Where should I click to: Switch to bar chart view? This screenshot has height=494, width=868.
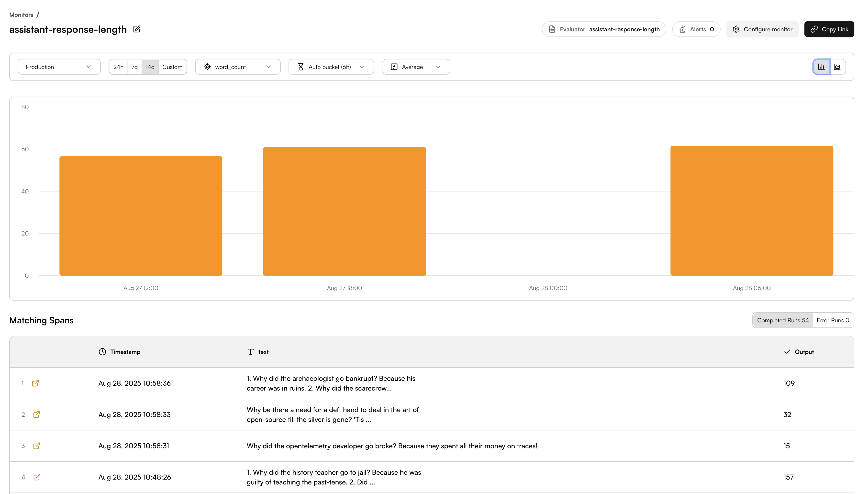pyautogui.click(x=821, y=67)
